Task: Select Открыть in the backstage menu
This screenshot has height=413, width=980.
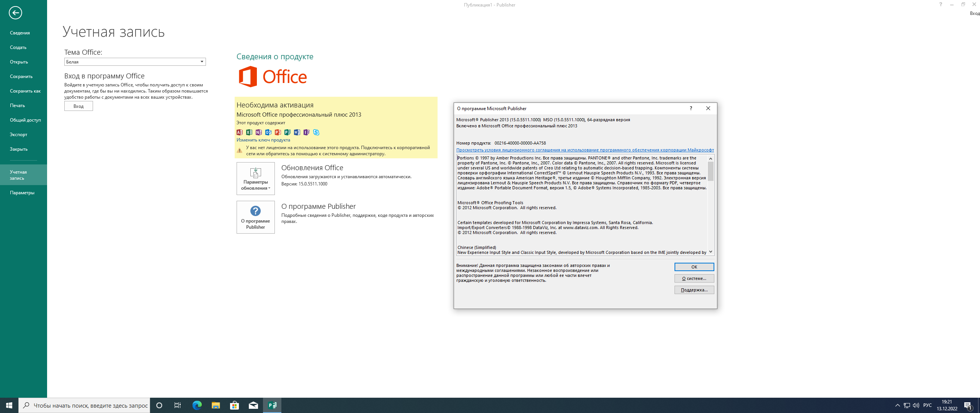Action: point(23,62)
